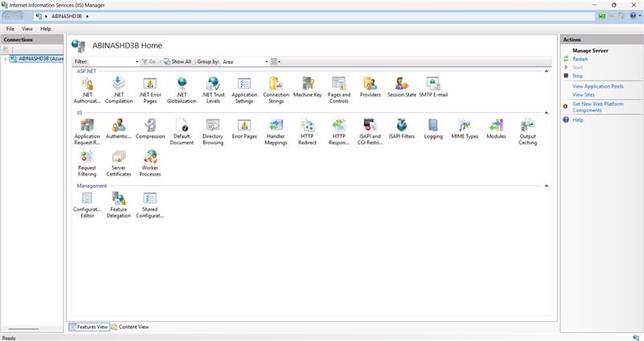This screenshot has height=341, width=644.
Task: Open Shared Configuration feature
Action: coord(150,205)
